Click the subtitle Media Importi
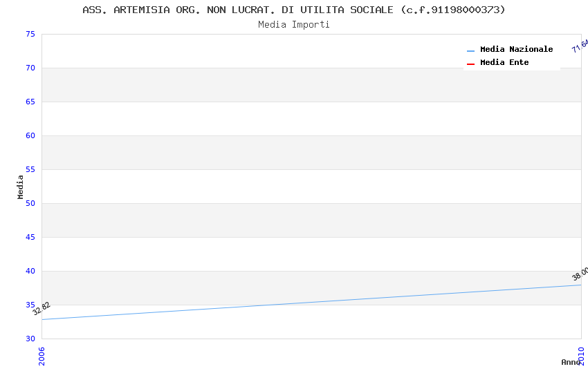Screen dimensions: 588x380 click(x=293, y=25)
